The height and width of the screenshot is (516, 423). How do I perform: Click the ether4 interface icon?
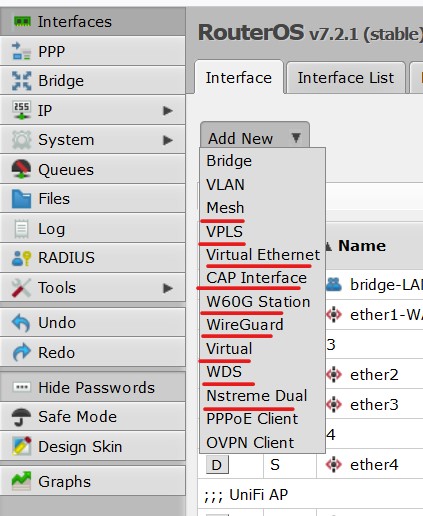(x=334, y=464)
